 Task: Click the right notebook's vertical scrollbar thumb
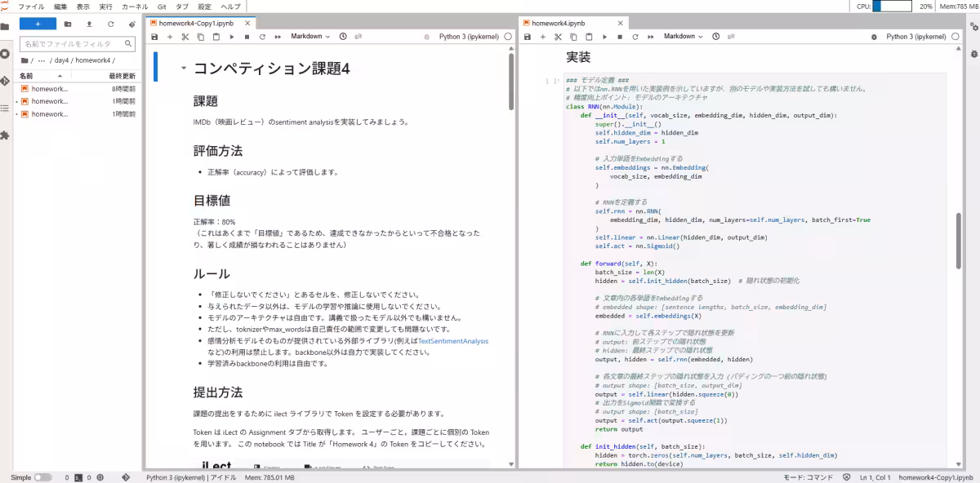click(958, 236)
